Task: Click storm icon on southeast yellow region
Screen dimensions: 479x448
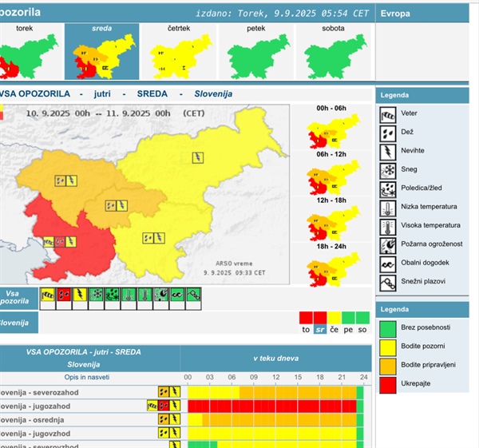Action: (x=160, y=238)
